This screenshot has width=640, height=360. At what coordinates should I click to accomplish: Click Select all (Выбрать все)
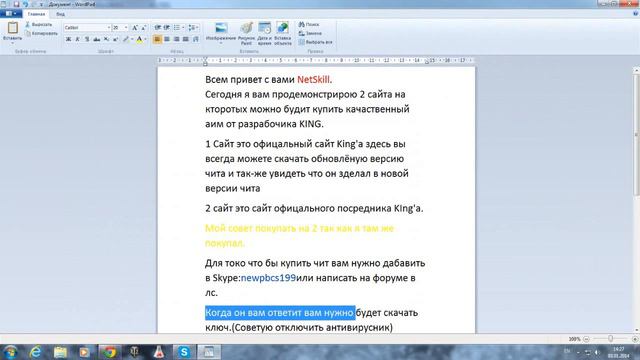pos(316,42)
